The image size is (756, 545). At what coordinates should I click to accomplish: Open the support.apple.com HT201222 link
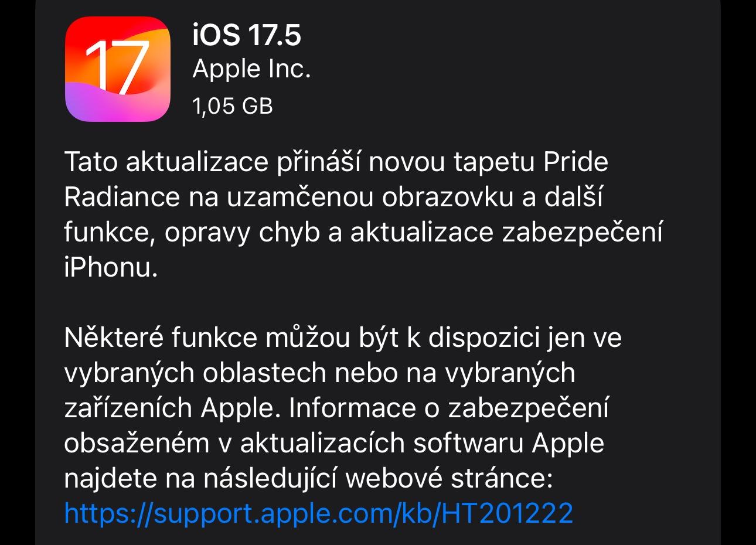click(318, 513)
